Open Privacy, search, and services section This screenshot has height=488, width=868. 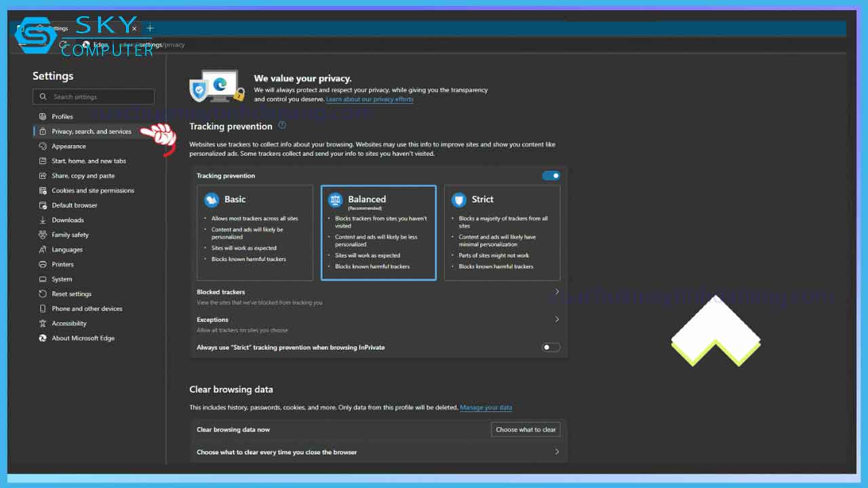(92, 131)
